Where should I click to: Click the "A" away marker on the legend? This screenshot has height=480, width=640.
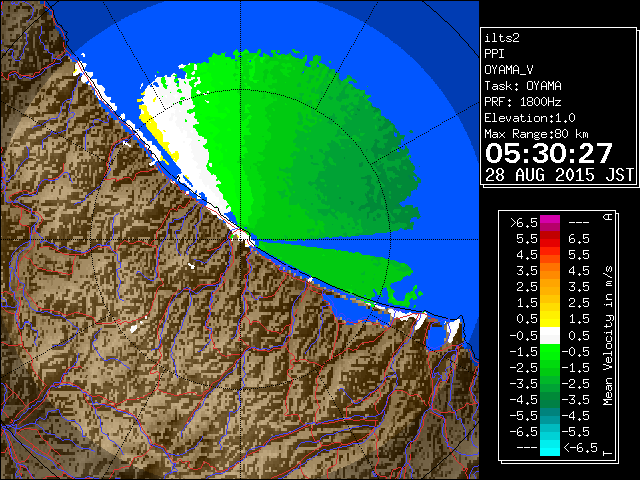608,216
